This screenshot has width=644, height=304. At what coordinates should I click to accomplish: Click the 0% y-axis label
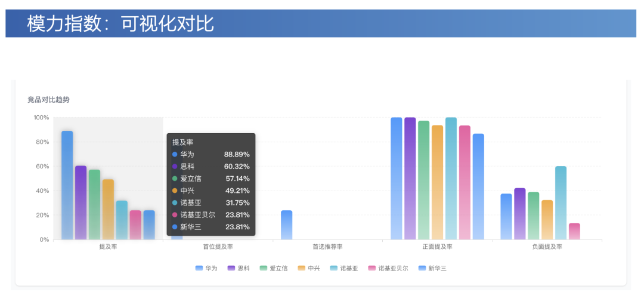44,239
